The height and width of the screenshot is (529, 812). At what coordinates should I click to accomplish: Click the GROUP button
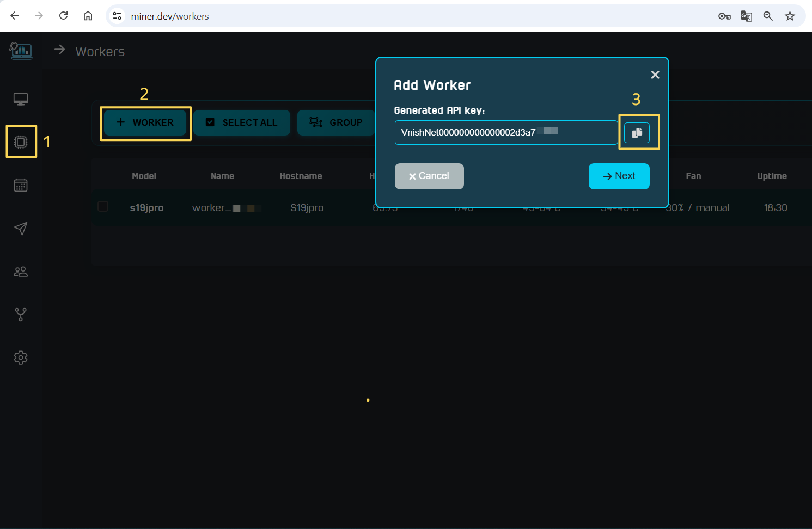336,122
